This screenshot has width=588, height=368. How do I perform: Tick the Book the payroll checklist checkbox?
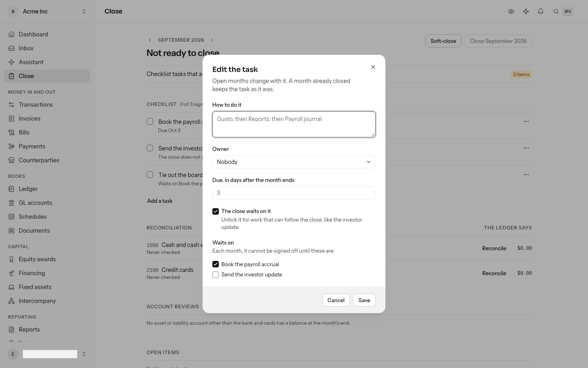coord(150,121)
